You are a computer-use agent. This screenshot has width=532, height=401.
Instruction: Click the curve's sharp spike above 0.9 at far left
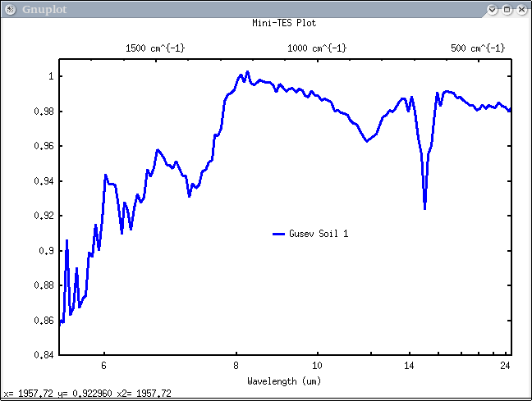coord(66,241)
